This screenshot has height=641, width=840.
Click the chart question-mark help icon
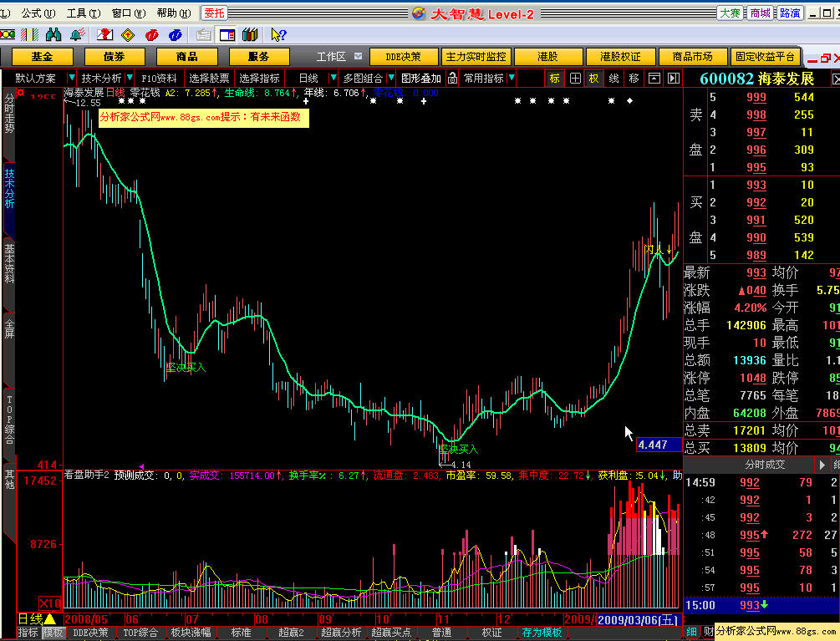coord(104,35)
